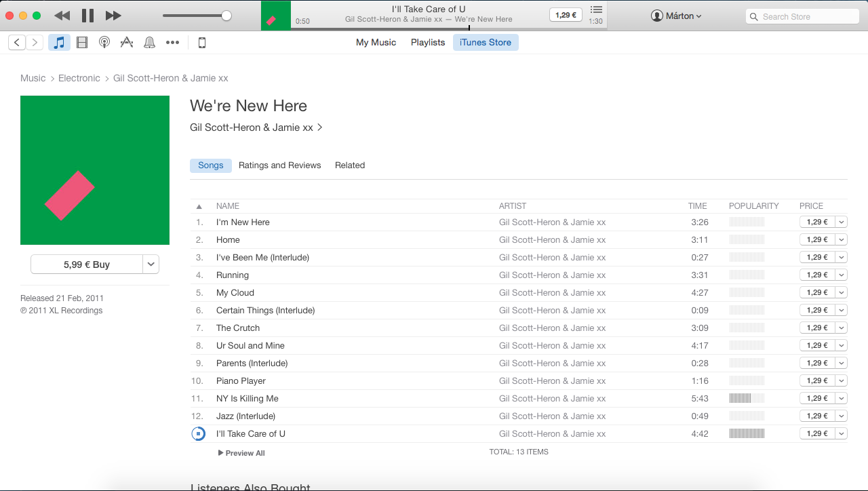
Task: Click the volume slider knob
Action: pos(226,16)
